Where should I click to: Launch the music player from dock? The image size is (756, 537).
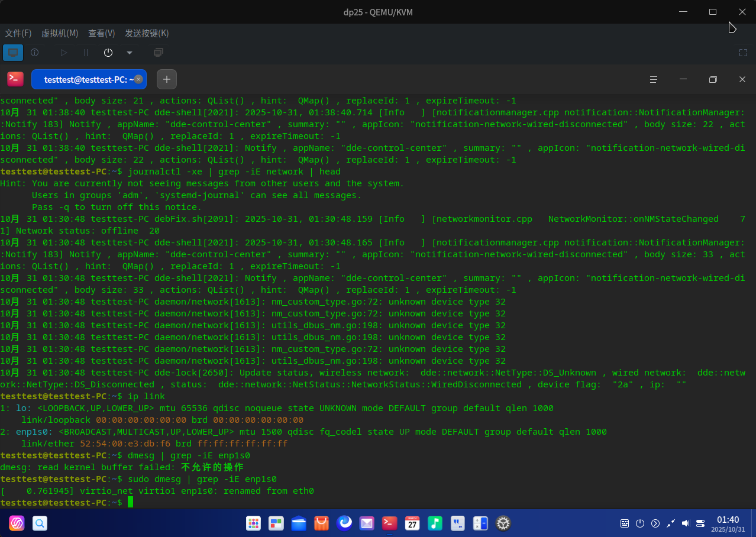[x=435, y=523]
